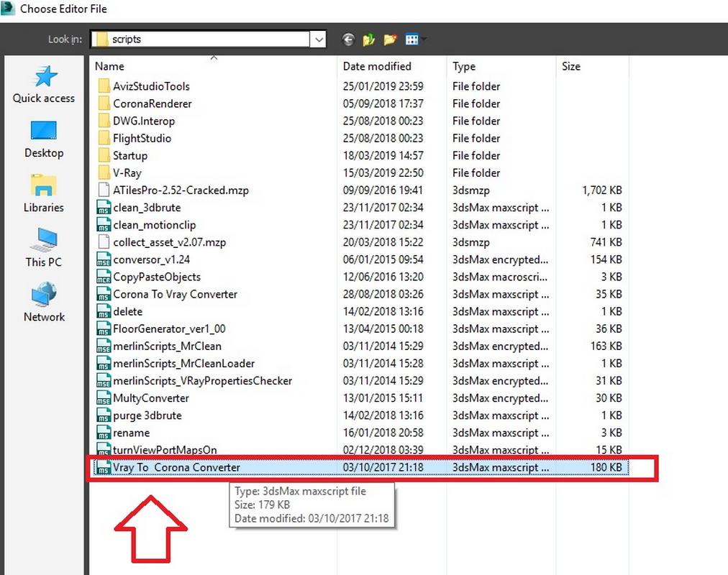Click ATilesPro-2.52-Cracked.mzp file icon
The image size is (728, 575).
click(104, 190)
